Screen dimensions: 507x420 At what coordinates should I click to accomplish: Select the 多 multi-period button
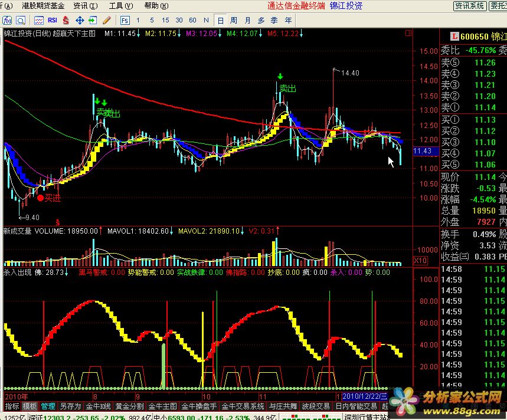261,21
